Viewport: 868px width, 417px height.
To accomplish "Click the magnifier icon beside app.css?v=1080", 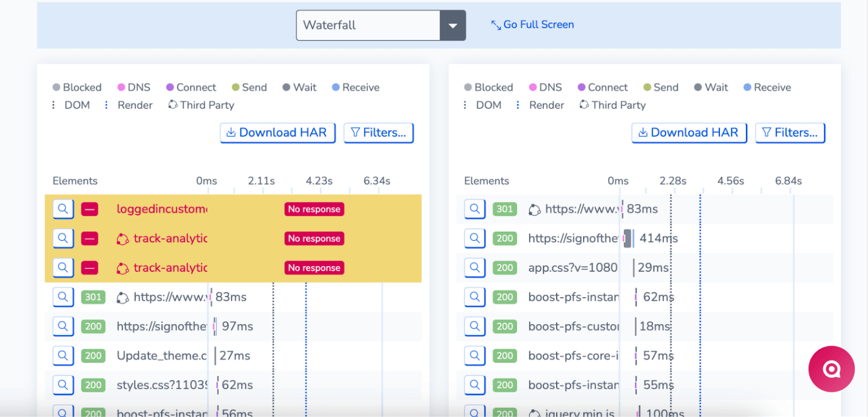I will [x=474, y=267].
